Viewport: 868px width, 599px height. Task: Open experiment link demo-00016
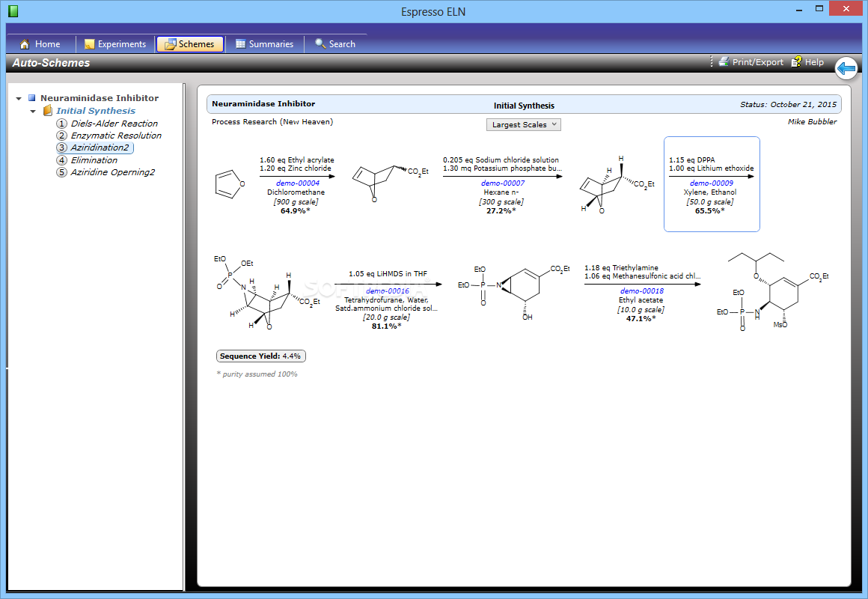tap(388, 291)
